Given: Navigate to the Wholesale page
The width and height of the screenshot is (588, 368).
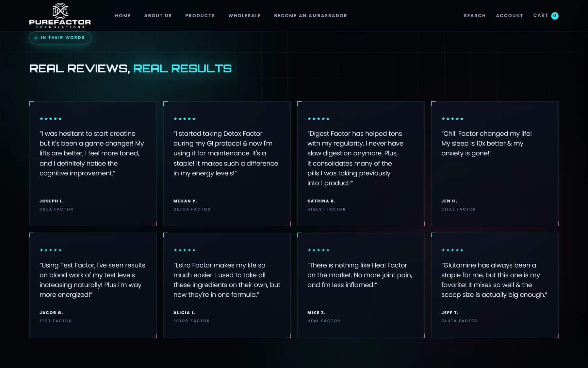Looking at the screenshot, I should 244,16.
